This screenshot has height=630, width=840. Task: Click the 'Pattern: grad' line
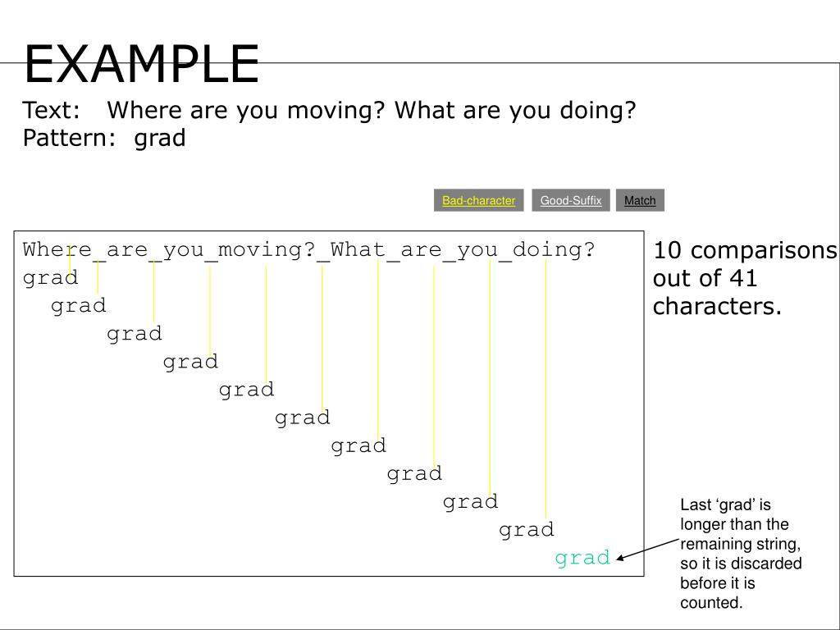(x=104, y=138)
